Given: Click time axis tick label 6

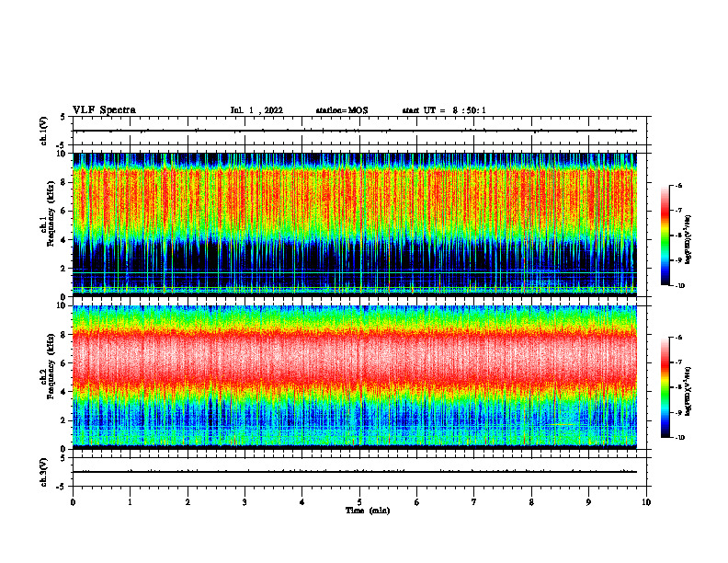Looking at the screenshot, I should click(x=417, y=502).
